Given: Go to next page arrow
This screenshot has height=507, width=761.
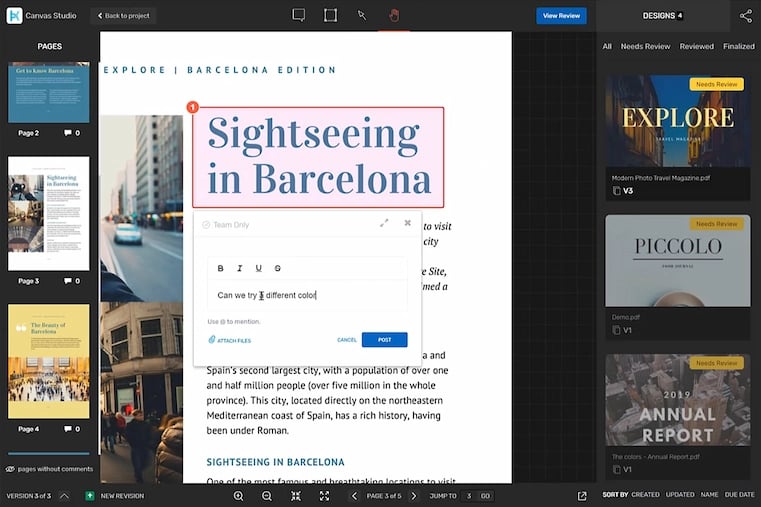Looking at the screenshot, I should 414,496.
